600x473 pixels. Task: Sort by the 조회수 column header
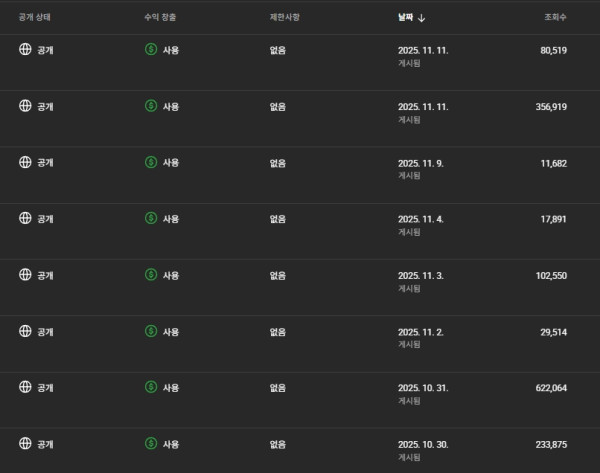pyautogui.click(x=555, y=17)
